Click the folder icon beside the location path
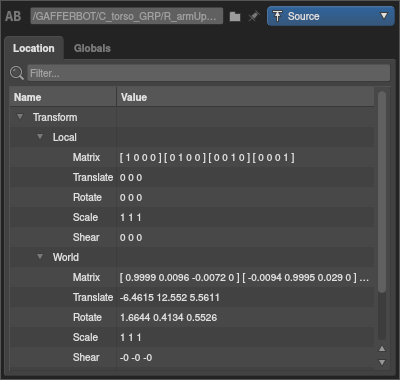 [235, 16]
